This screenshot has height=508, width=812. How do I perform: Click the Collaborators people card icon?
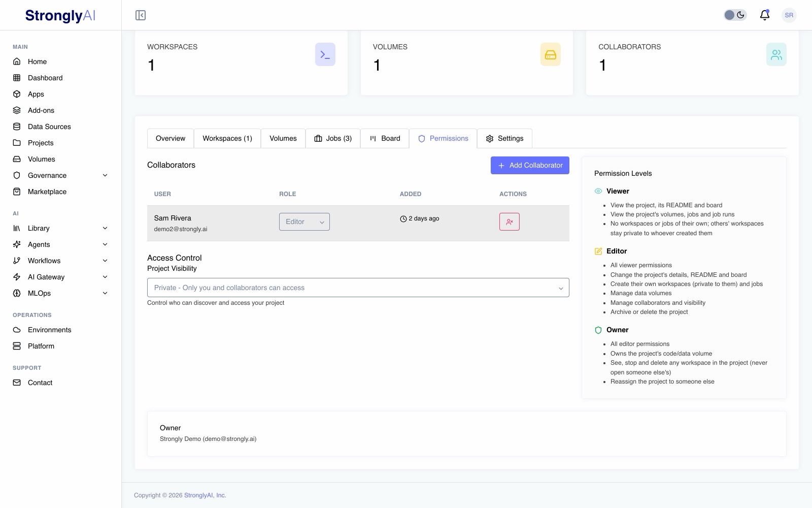pos(776,54)
